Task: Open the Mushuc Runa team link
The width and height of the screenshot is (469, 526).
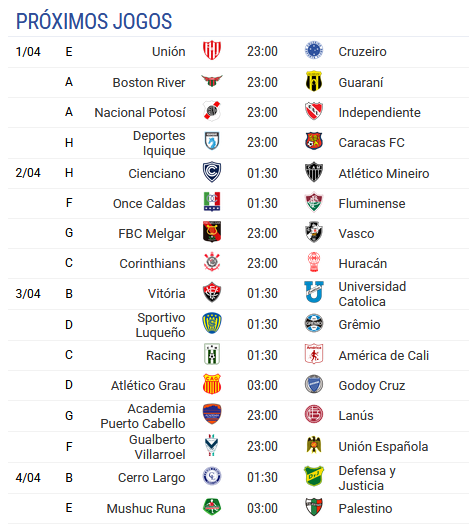Action: (x=146, y=509)
